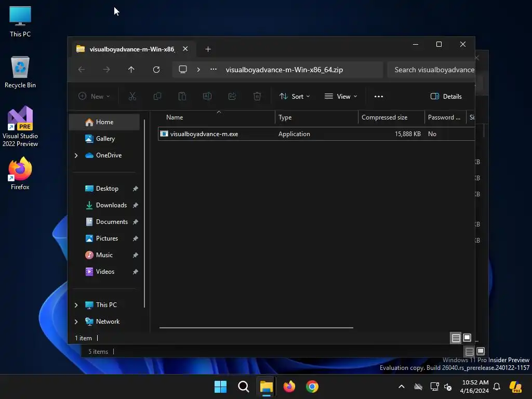Screen dimensions: 532x399
Task: Show hidden address path ellipsis
Action: tap(214, 70)
